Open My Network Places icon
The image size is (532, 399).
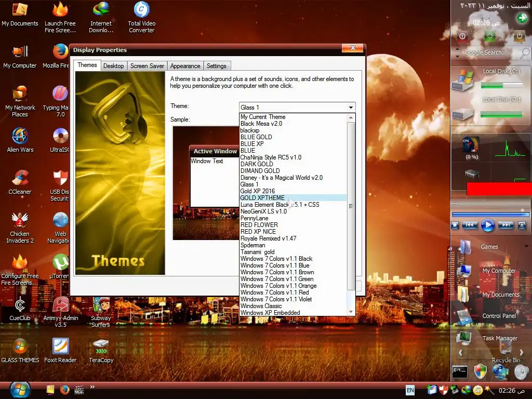[20, 101]
